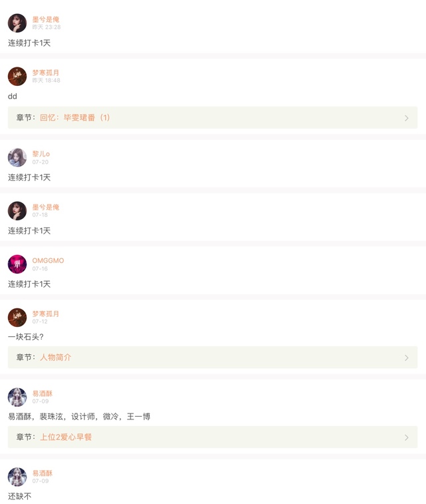Image resolution: width=426 pixels, height=504 pixels.
Task: Tap the 黎儿o profile avatar
Action: click(17, 158)
